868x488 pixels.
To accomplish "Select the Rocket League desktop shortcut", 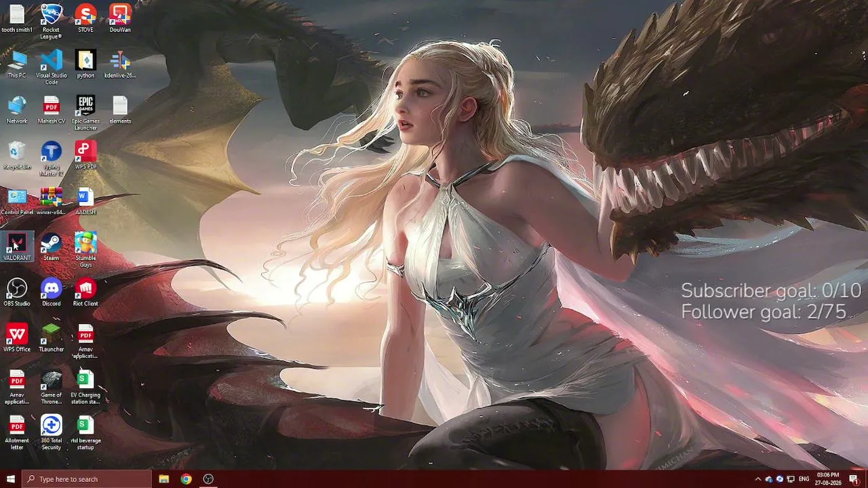I will [x=51, y=22].
